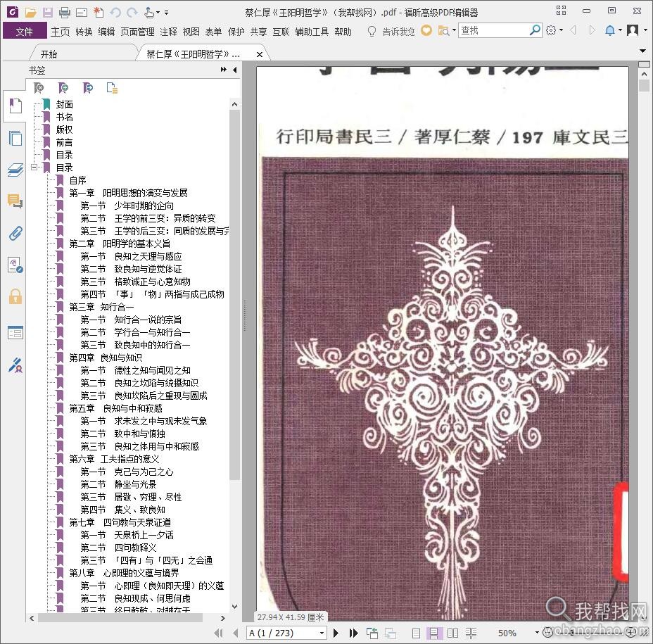Open the Attachments paperclip sidebar icon
Screen dimensions: 653x644
point(15,233)
